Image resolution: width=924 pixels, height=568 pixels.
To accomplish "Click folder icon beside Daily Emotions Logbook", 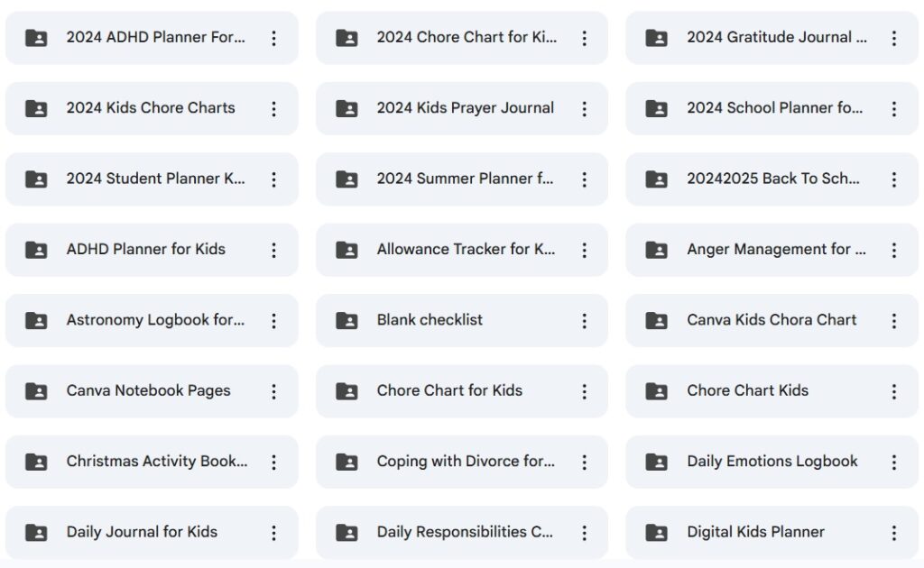I will tap(657, 462).
